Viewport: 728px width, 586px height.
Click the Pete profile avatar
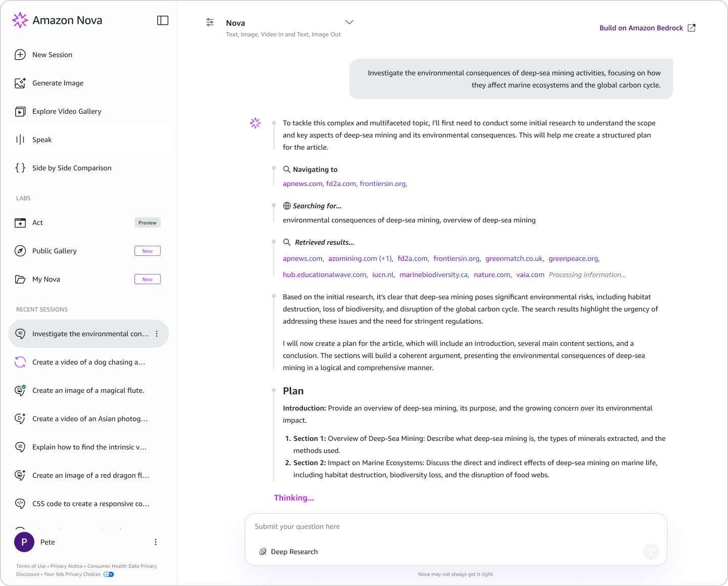(24, 542)
